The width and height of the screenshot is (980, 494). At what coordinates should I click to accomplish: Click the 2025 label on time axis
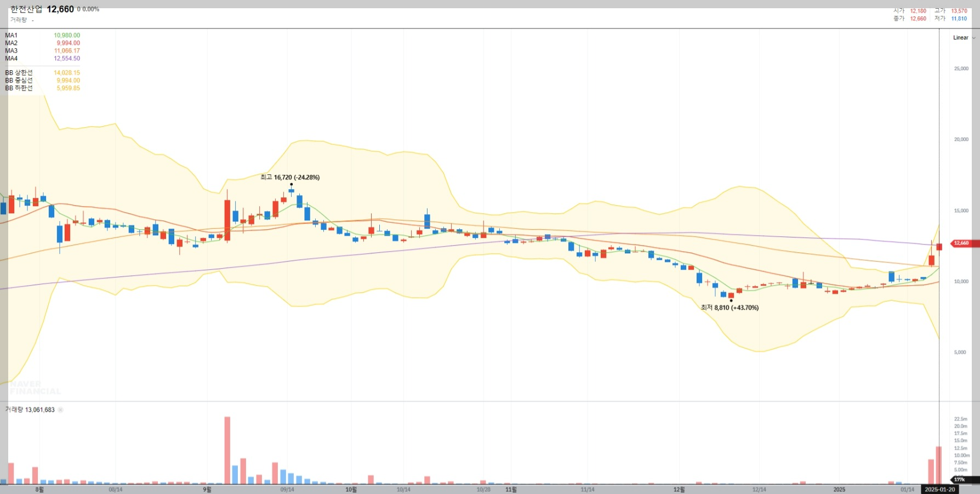click(839, 489)
